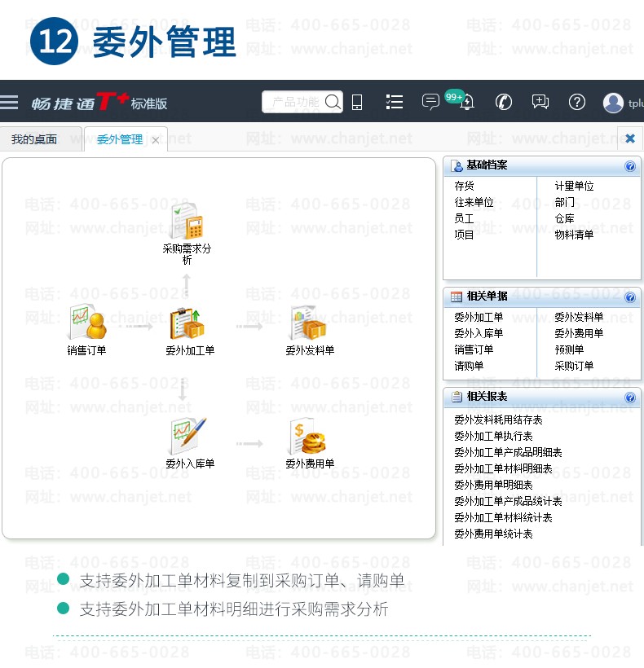Click help icon on 相关单据 panel
This screenshot has width=644, height=668.
pyautogui.click(x=630, y=297)
